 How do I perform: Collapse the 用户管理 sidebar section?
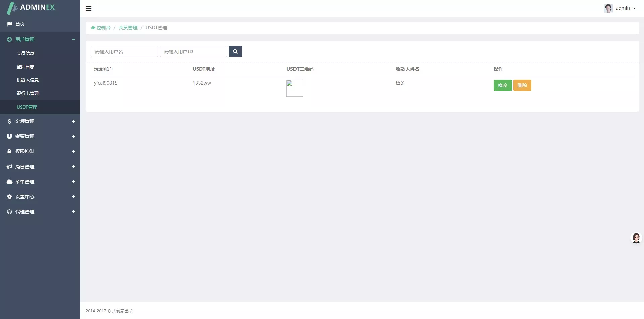73,40
